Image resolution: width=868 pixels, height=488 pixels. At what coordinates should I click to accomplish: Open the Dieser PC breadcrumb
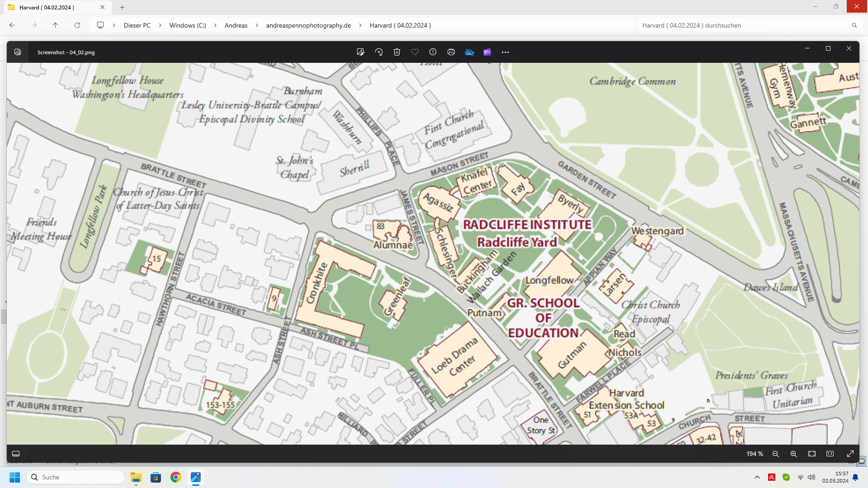coord(137,25)
